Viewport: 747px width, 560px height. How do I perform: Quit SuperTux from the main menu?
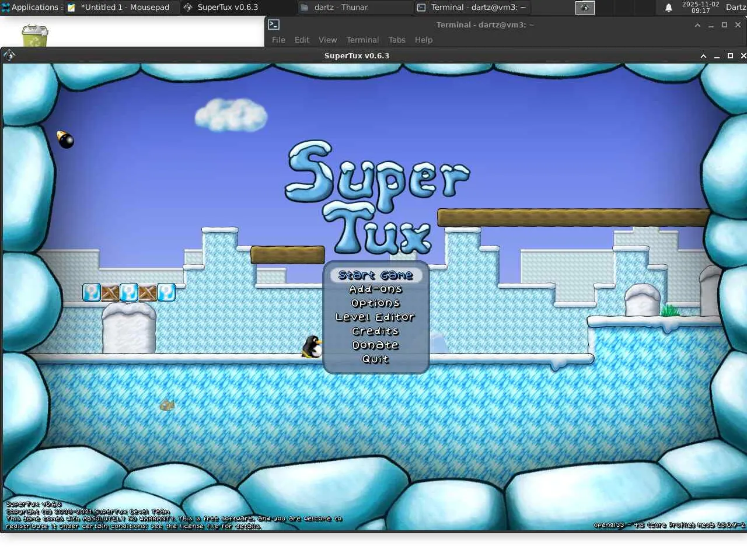click(x=375, y=359)
